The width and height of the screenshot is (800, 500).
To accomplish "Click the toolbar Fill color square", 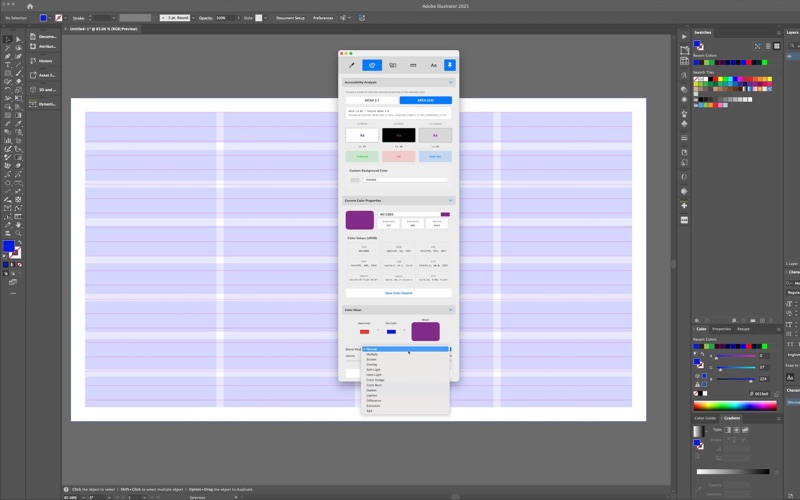I will (x=9, y=246).
